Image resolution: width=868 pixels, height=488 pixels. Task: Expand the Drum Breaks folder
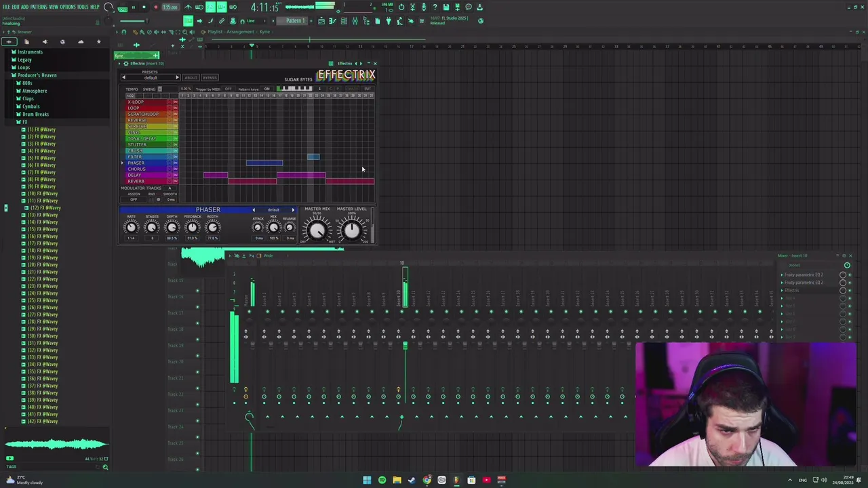click(35, 114)
